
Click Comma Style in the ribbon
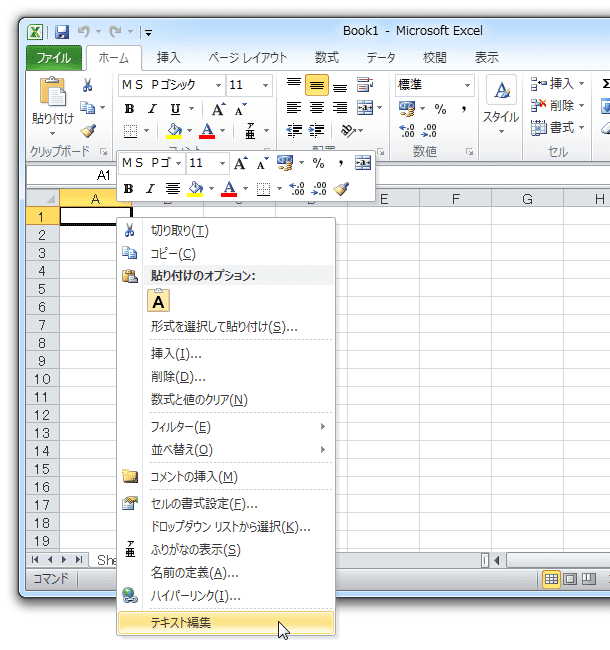[x=464, y=109]
